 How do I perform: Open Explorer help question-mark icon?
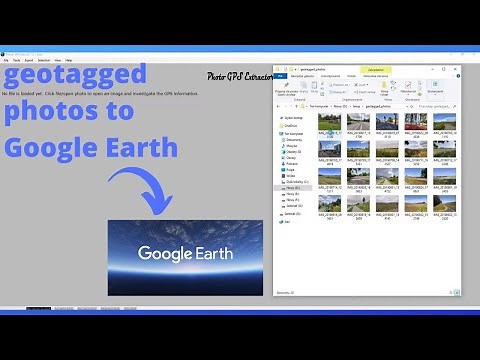(x=458, y=76)
